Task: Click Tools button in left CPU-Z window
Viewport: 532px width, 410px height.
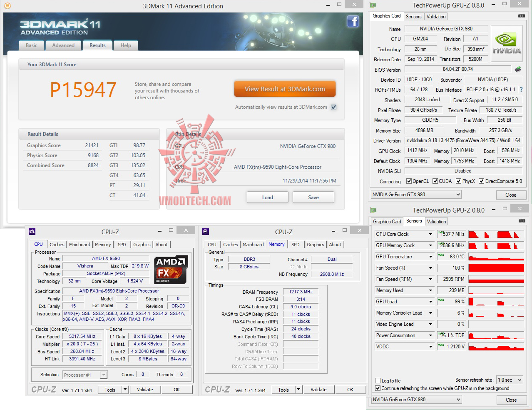Action: (110, 390)
